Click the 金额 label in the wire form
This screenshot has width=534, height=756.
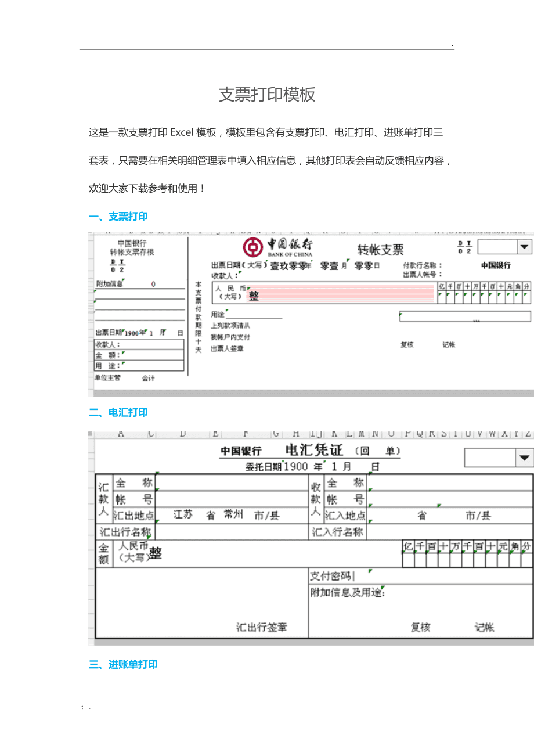coord(103,554)
